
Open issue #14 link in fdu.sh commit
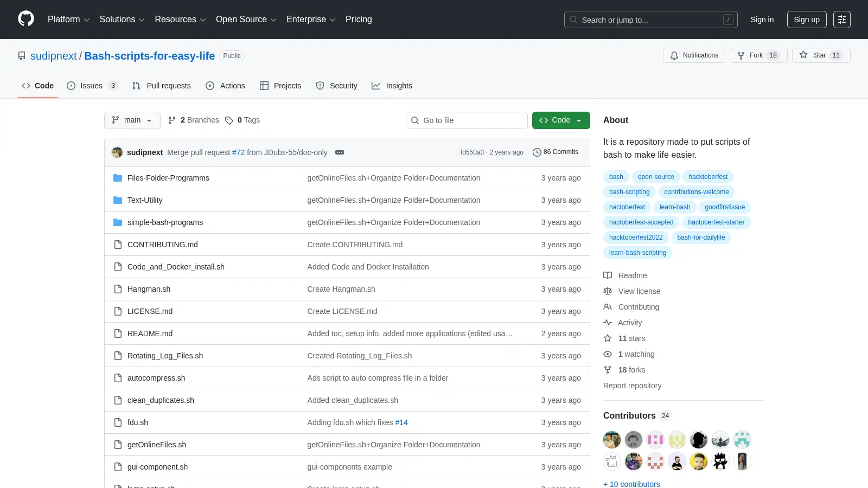[x=401, y=422]
